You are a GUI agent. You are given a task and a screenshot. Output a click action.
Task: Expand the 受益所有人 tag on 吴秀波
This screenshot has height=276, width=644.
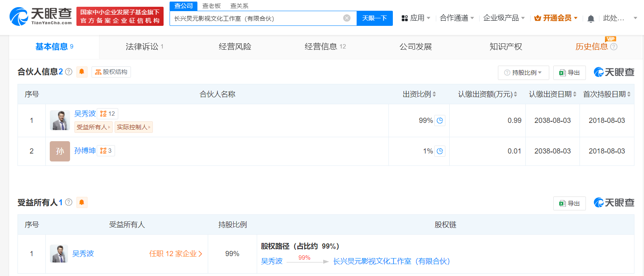(94, 127)
